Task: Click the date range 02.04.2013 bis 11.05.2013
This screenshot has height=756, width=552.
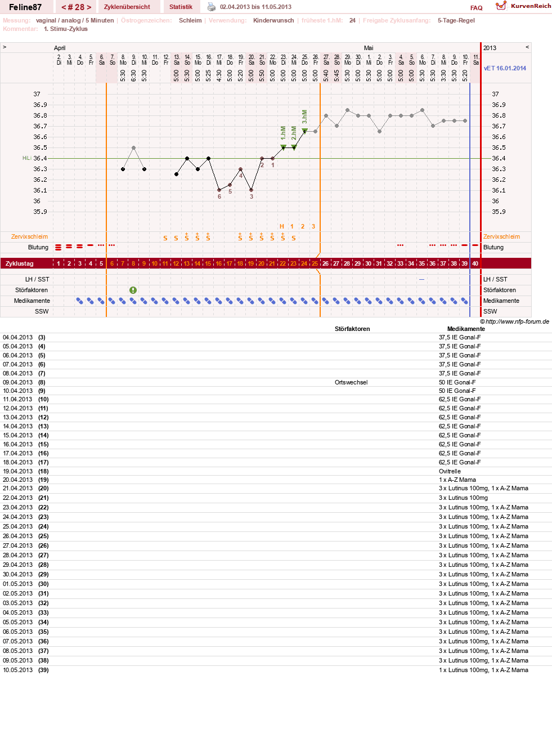Action: coord(255,7)
